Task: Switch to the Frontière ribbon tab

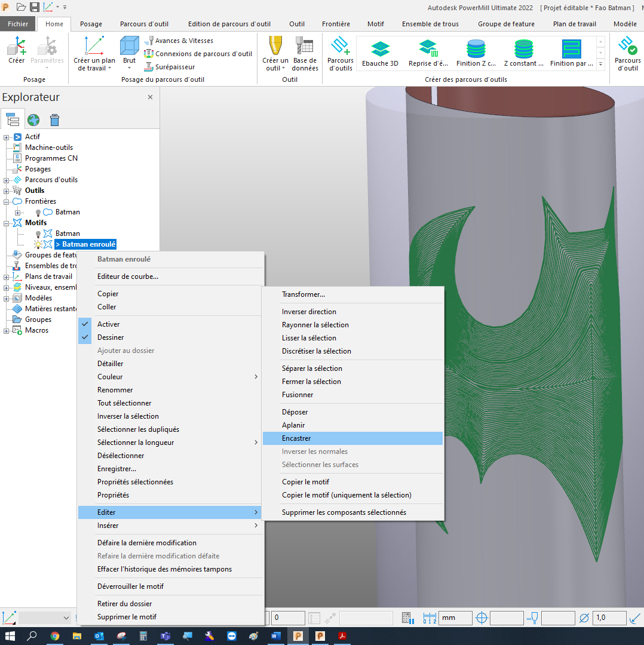Action: click(336, 24)
